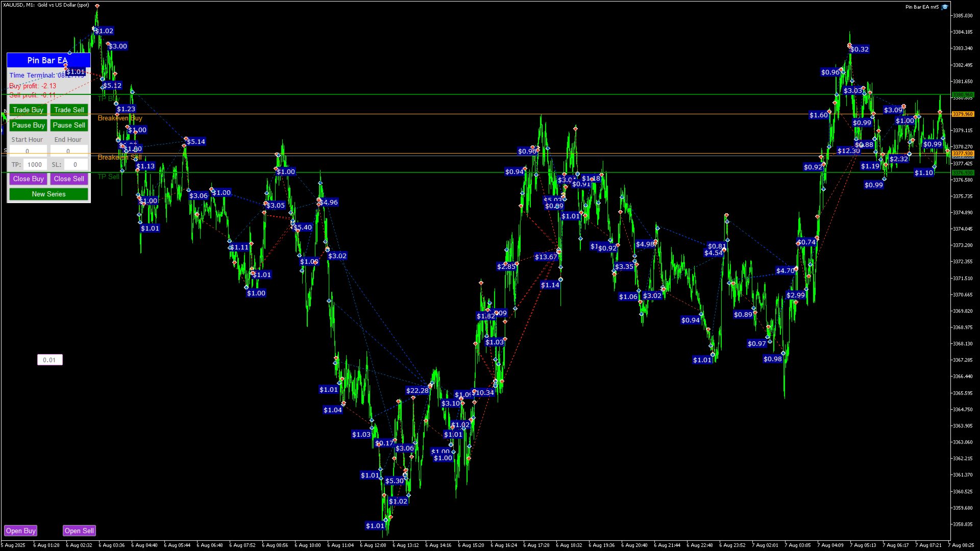Viewport: 980px width, 551px height.
Task: Click the TP input showing 1000
Action: [x=35, y=165]
